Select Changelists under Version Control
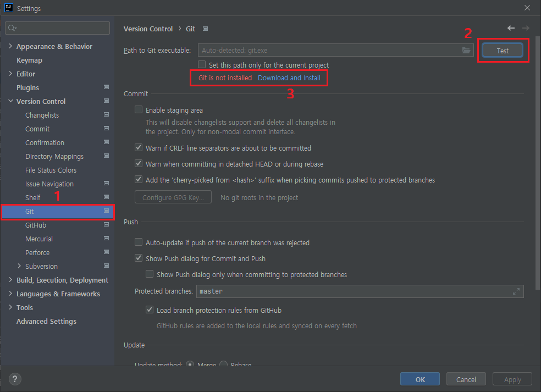Image resolution: width=541 pixels, height=392 pixels. 42,115
